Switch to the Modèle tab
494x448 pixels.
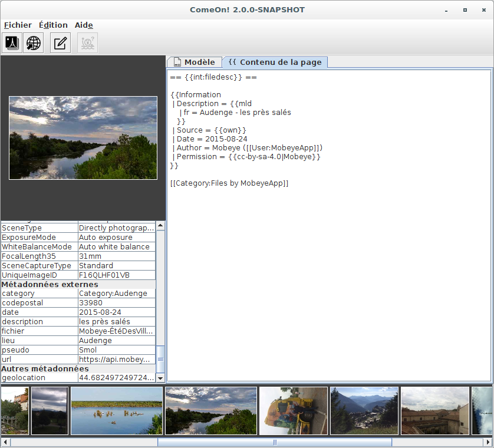pyautogui.click(x=195, y=62)
